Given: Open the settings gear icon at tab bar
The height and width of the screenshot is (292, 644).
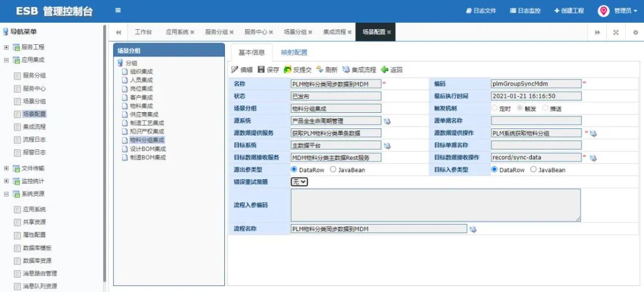Looking at the screenshot, I should pyautogui.click(x=636, y=32).
